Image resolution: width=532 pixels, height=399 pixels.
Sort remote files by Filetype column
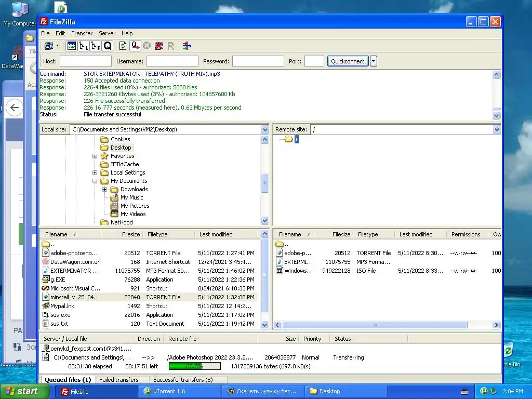coord(374,234)
